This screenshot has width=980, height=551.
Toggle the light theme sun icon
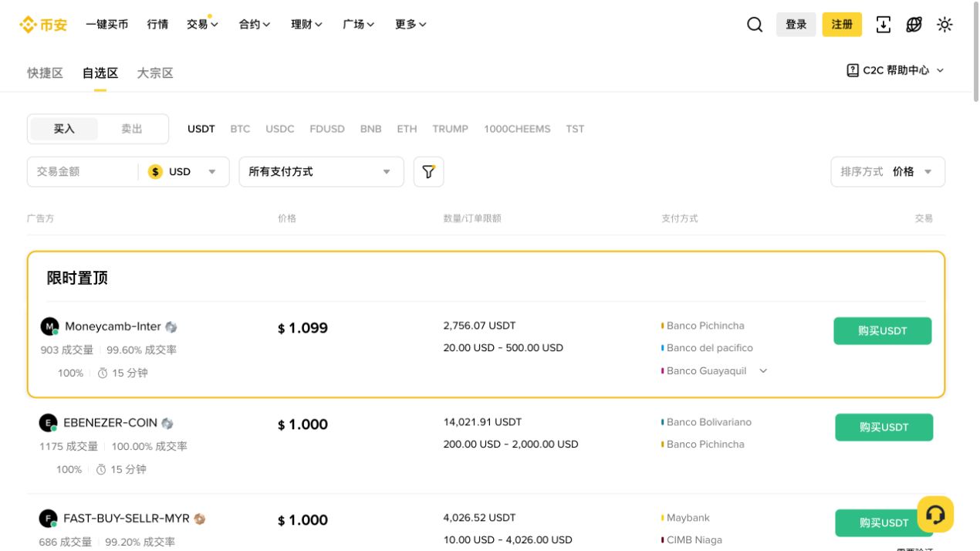pos(945,25)
